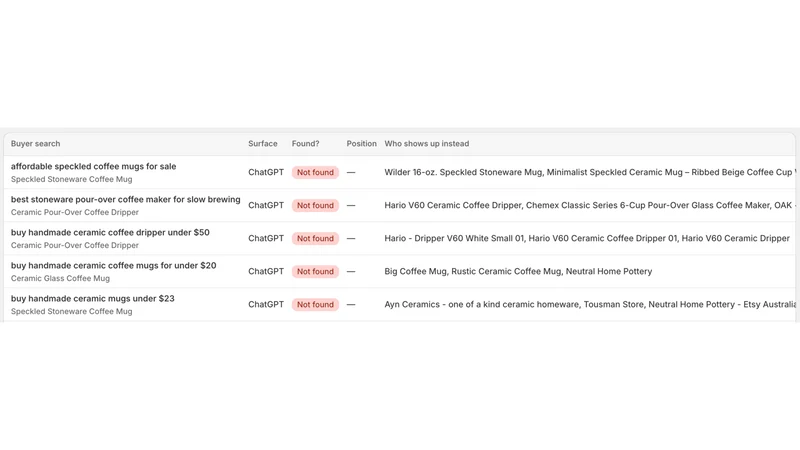Screen dimensions: 800x450
Task: Click Not found badge in mugs under $20 row
Action: (x=315, y=271)
